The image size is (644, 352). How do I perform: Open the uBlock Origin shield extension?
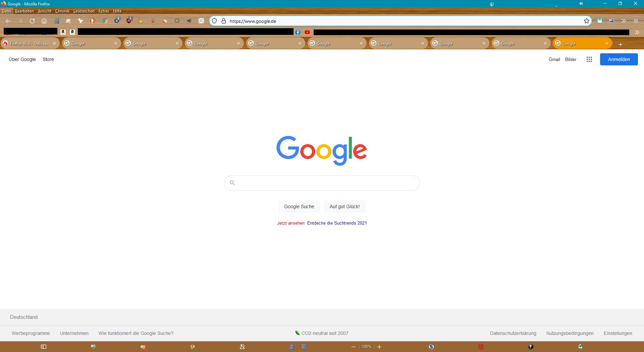tap(129, 20)
